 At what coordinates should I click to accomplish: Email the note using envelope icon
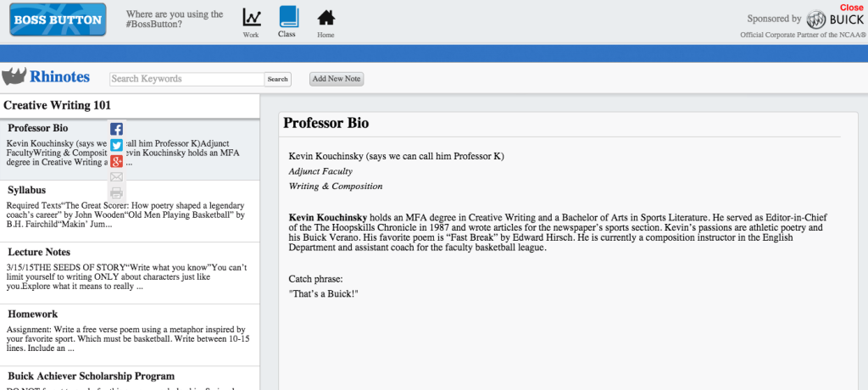pos(117,177)
